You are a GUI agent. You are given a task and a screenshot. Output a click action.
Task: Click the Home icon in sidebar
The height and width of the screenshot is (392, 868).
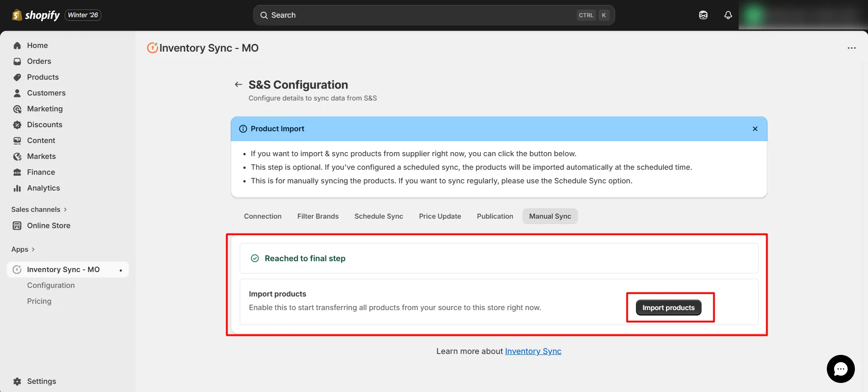coord(17,45)
